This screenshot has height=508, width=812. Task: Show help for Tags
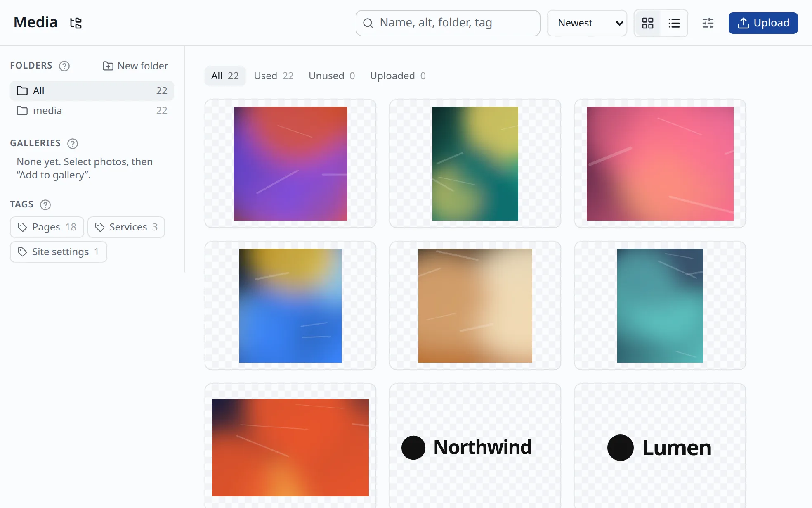tap(45, 205)
